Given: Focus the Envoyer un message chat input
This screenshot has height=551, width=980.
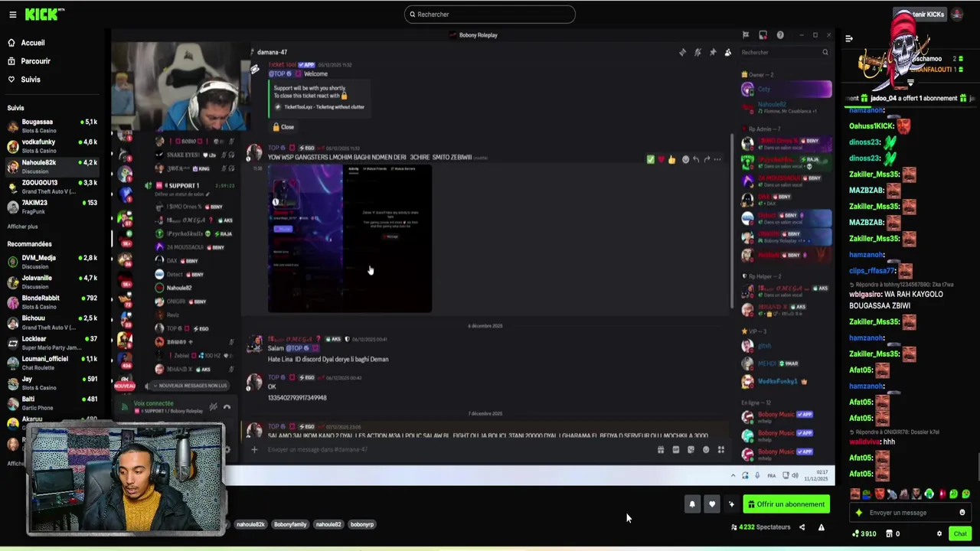Looking at the screenshot, I should pyautogui.click(x=911, y=513).
